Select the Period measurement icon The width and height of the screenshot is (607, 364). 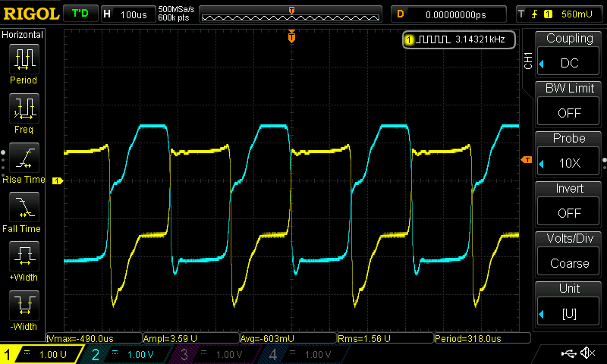[24, 60]
